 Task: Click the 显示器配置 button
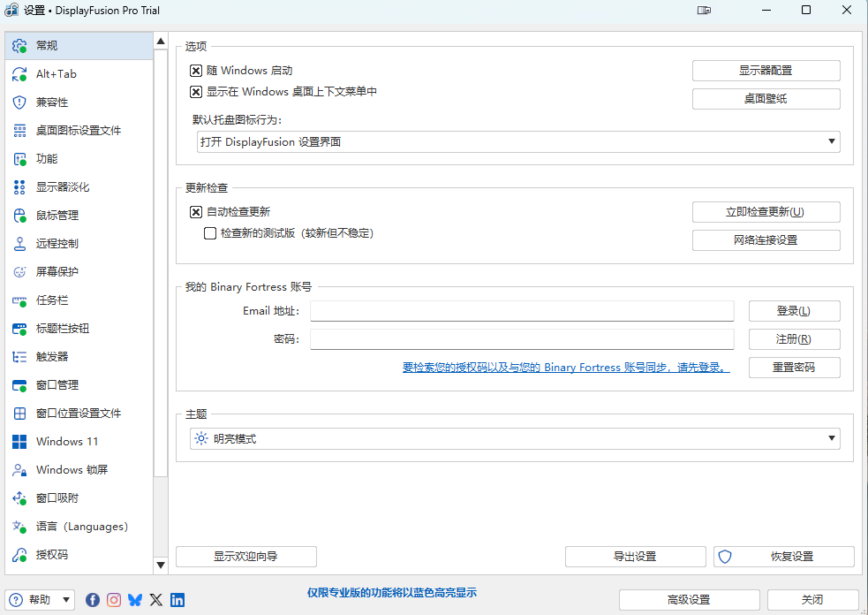(x=766, y=71)
